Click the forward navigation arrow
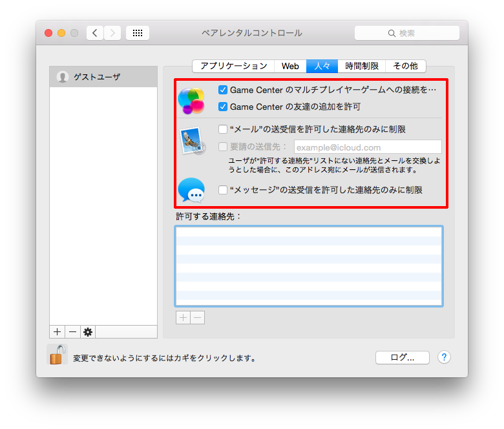Image resolution: width=504 pixels, height=429 pixels. tap(112, 33)
